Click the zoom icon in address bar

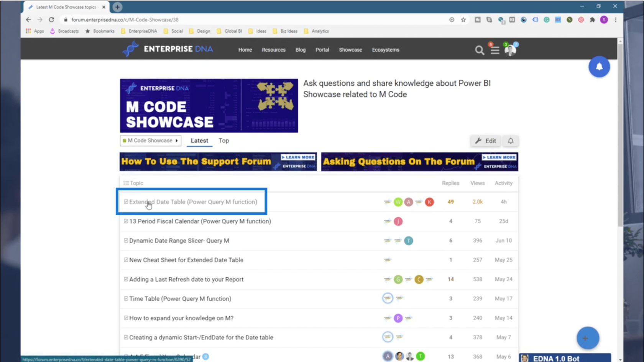[452, 20]
